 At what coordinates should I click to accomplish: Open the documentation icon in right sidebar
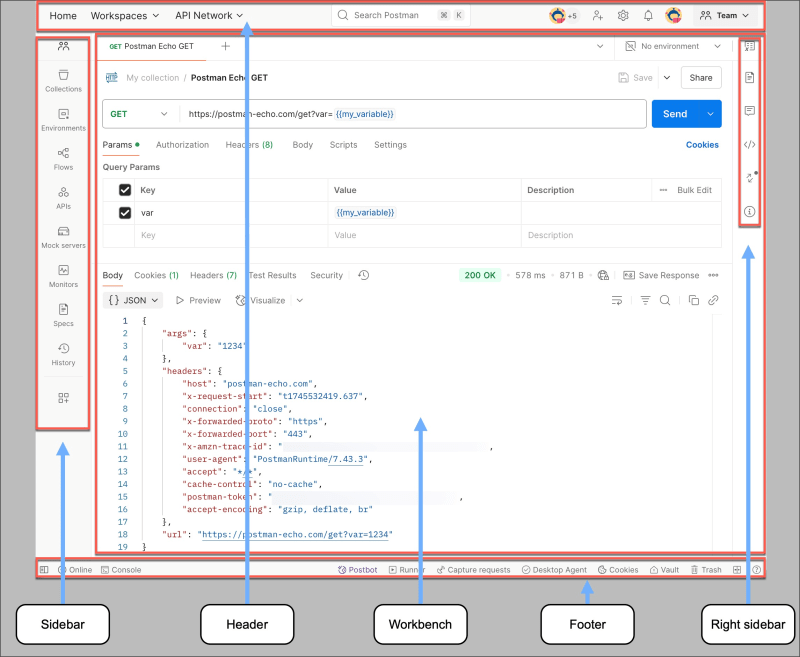click(x=749, y=78)
